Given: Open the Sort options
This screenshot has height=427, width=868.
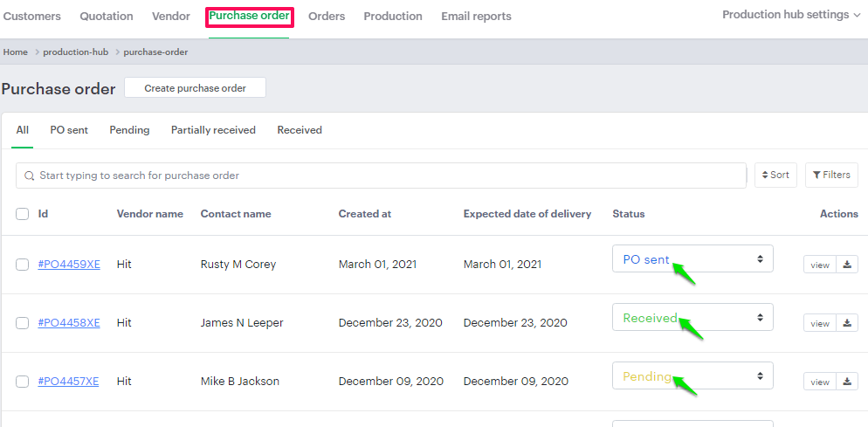Looking at the screenshot, I should coord(775,176).
